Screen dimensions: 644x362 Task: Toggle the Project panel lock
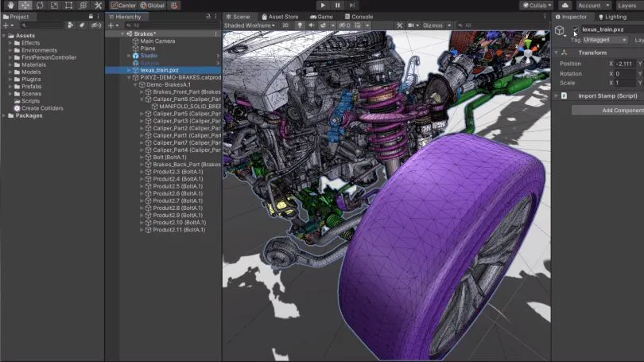(91, 17)
